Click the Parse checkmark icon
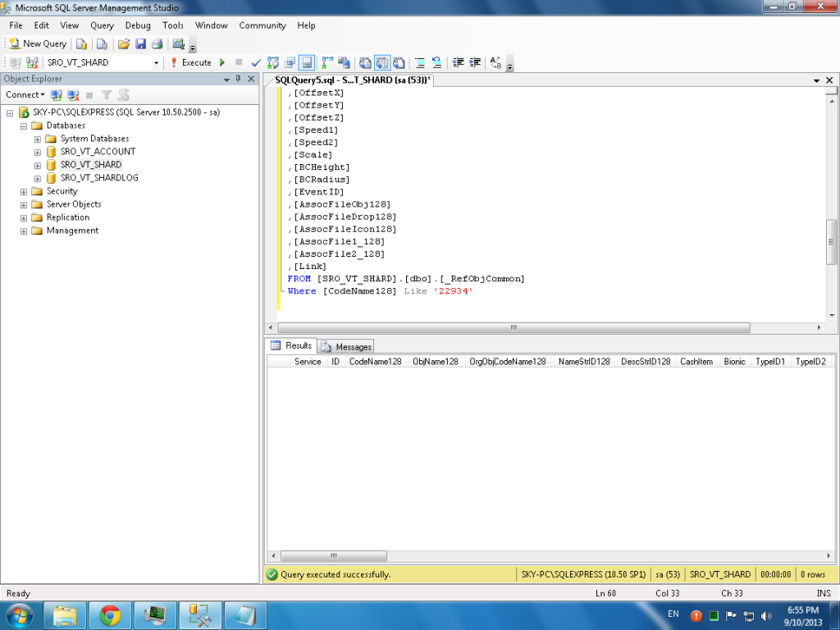This screenshot has height=630, width=840. (x=256, y=62)
